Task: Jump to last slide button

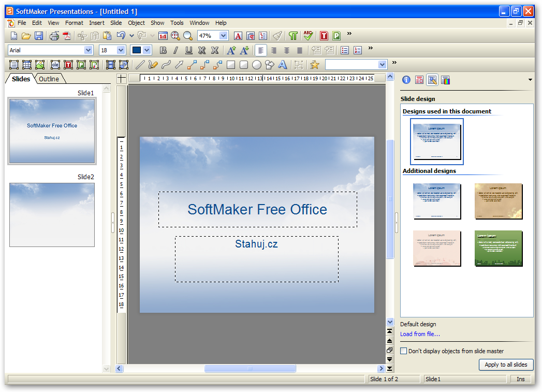Action: click(390, 369)
